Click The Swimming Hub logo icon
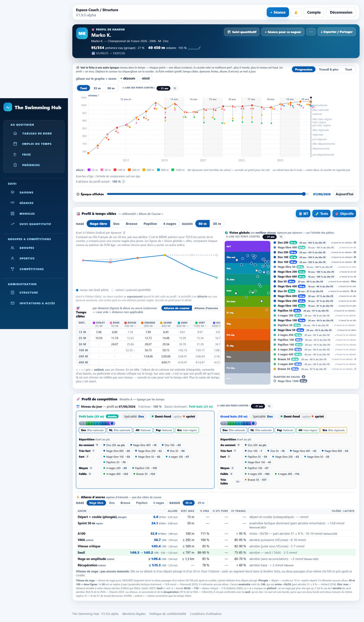 pyautogui.click(x=8, y=107)
